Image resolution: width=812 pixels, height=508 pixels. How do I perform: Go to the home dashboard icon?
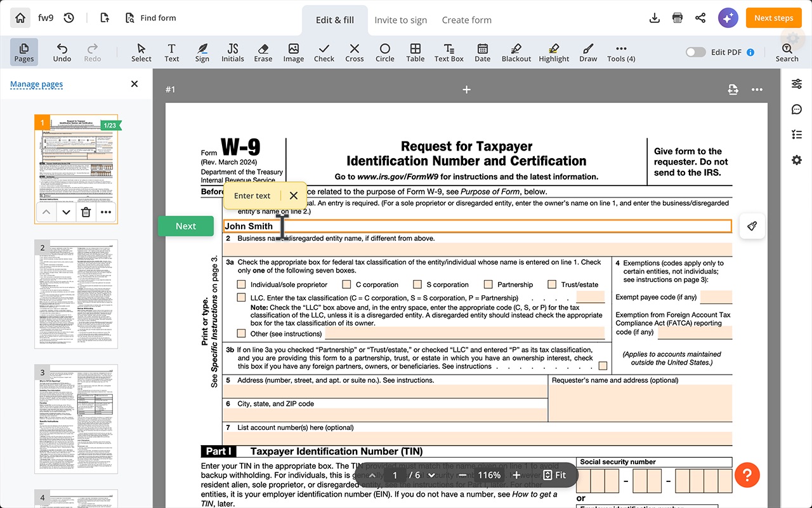coord(21,18)
